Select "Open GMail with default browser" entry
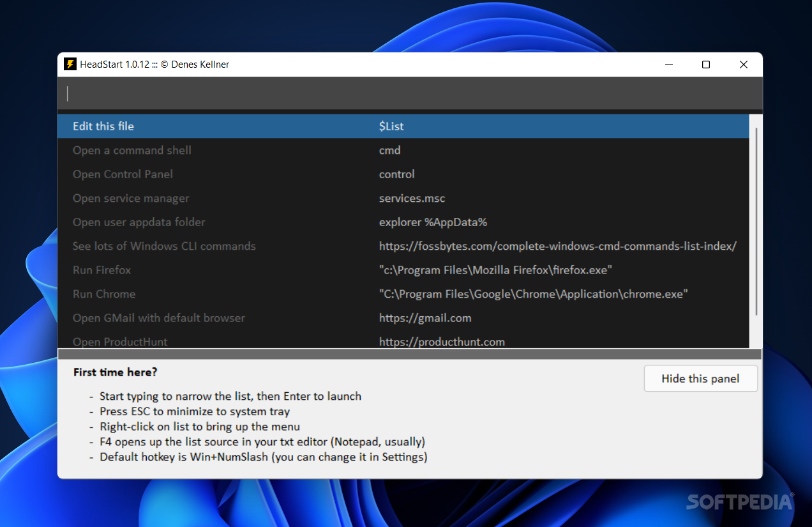 click(x=403, y=318)
